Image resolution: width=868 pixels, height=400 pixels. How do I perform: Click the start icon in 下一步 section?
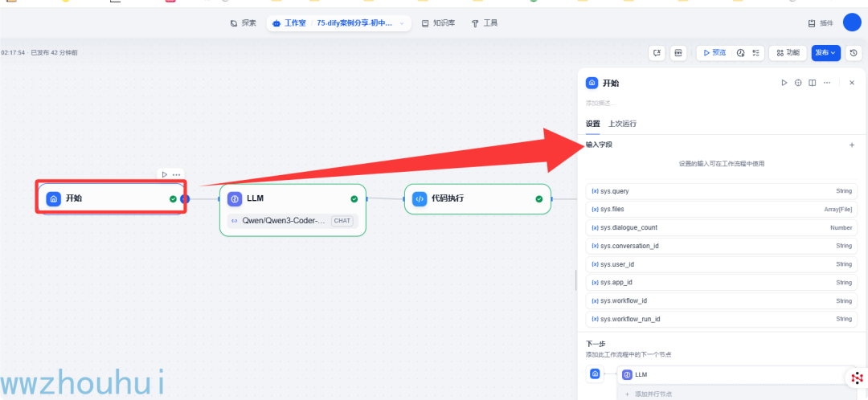pos(595,374)
